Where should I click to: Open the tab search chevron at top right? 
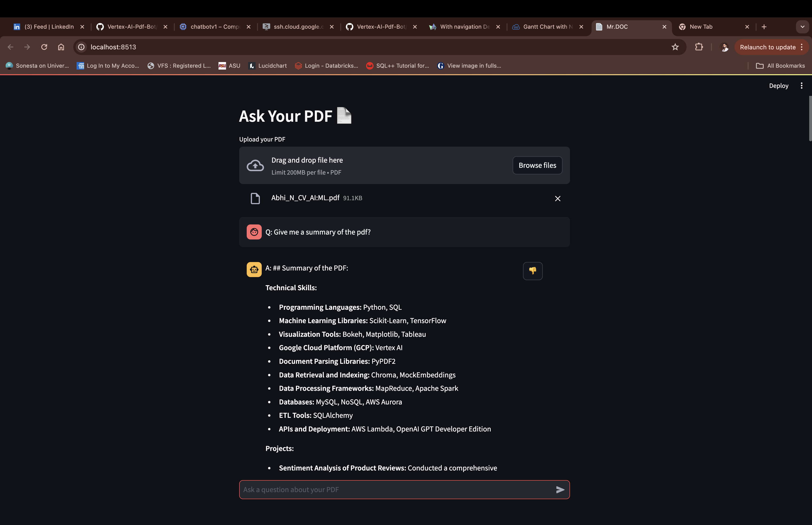coord(802,27)
